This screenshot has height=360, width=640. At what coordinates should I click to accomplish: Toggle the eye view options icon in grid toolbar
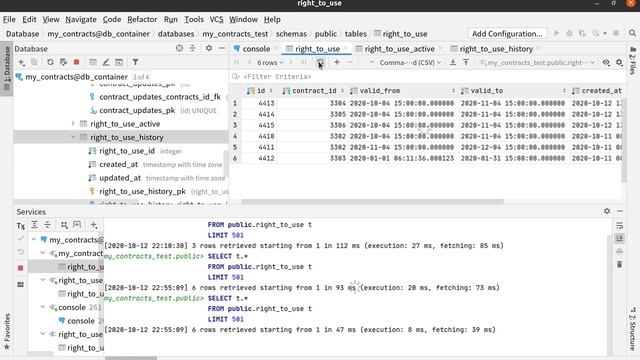[x=606, y=62]
